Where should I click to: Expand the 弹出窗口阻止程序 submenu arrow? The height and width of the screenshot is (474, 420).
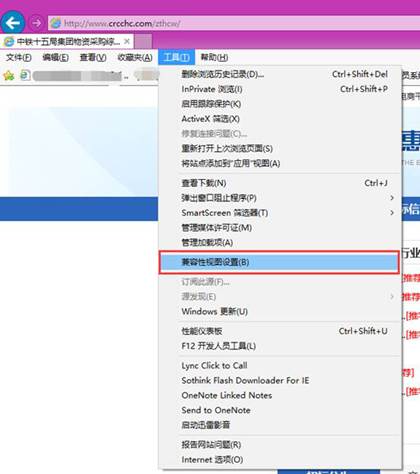[392, 198]
